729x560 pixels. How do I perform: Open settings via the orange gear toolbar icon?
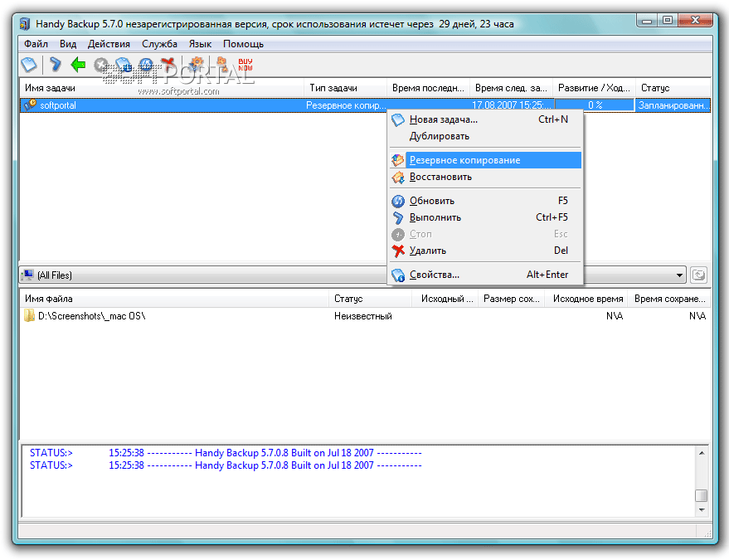pos(197,65)
